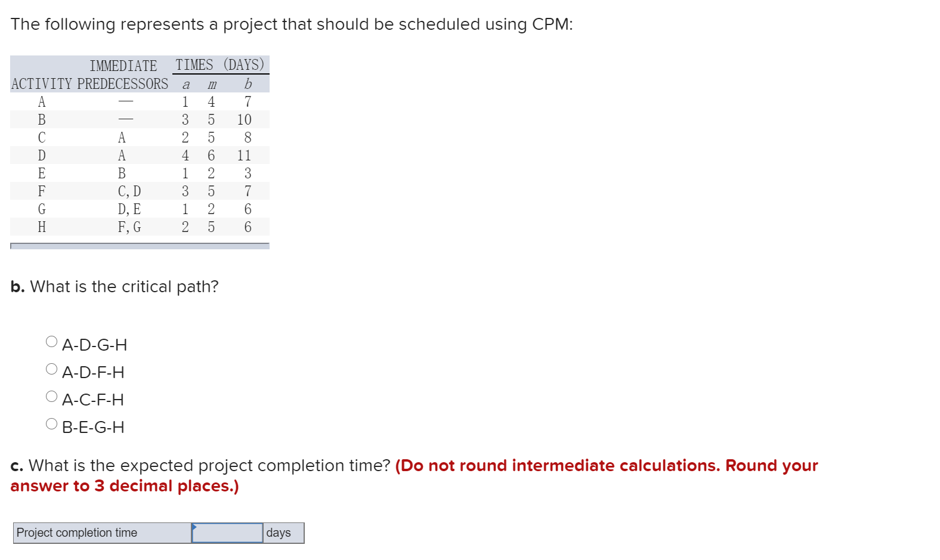Click the days label next to answer box
The height and width of the screenshot is (560, 940).
pos(279,533)
